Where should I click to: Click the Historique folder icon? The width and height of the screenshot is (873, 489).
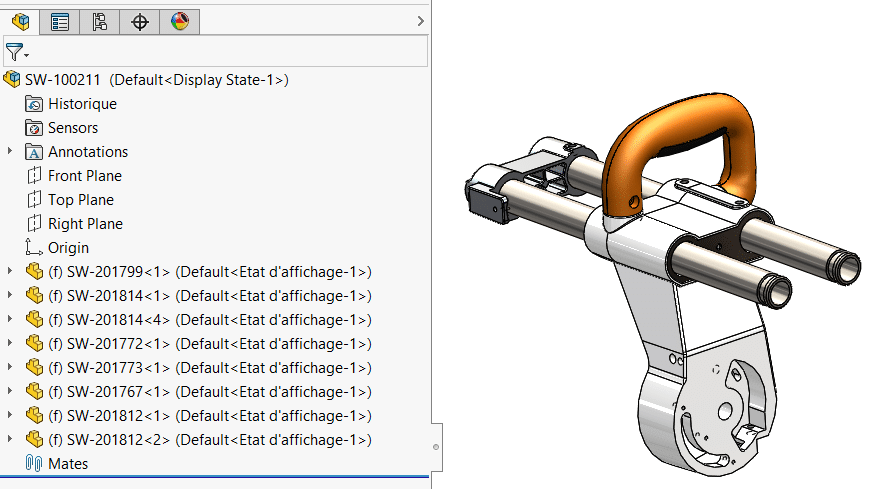34,104
